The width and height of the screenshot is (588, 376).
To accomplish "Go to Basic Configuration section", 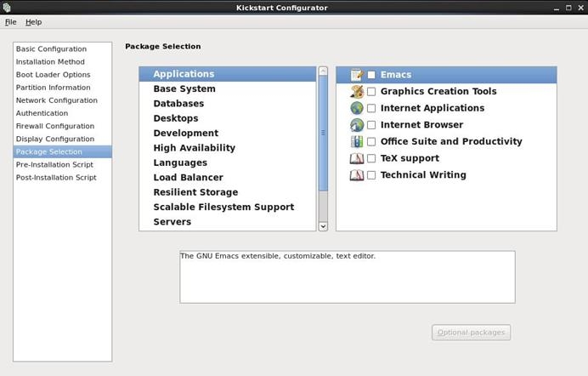I will [x=62, y=49].
